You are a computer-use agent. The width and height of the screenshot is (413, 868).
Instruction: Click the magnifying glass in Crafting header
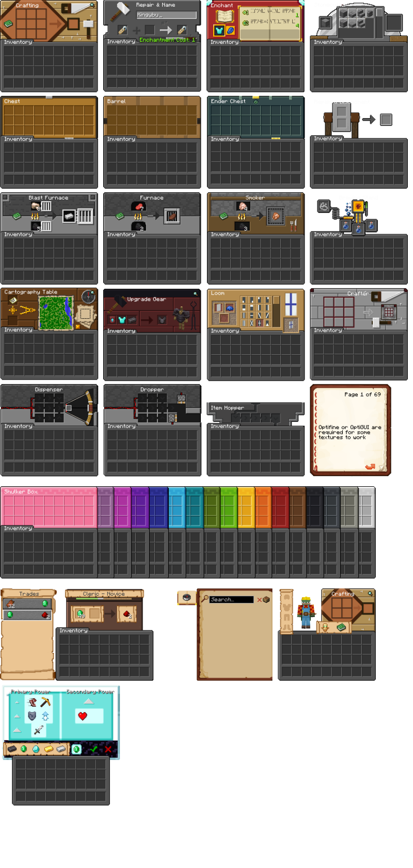tap(92, 5)
